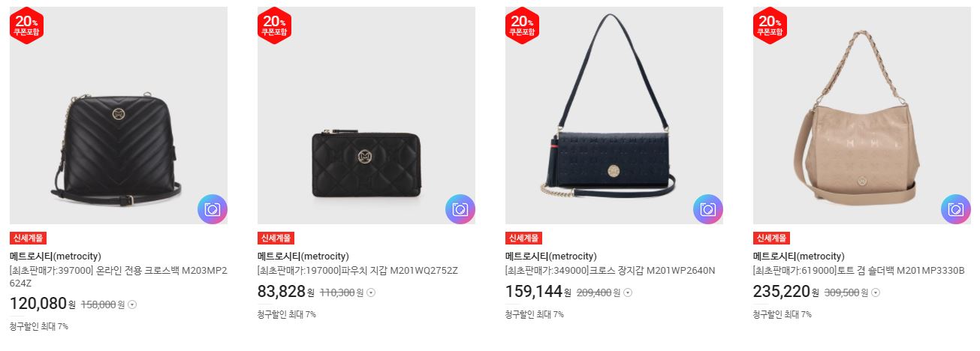Select the black quilted pouch wallet thumbnail
The height and width of the screenshot is (351, 980).
366,115
